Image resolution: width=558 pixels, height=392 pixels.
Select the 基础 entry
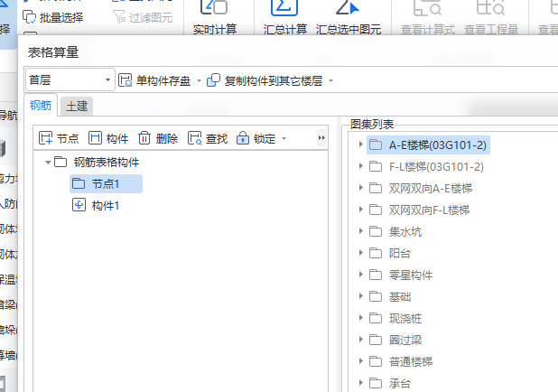(400, 297)
